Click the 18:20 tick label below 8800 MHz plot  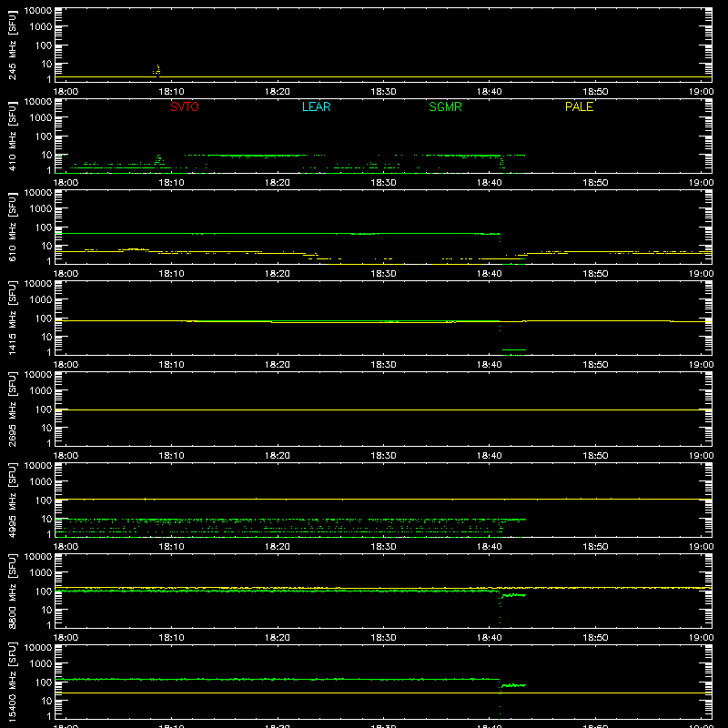point(278,638)
